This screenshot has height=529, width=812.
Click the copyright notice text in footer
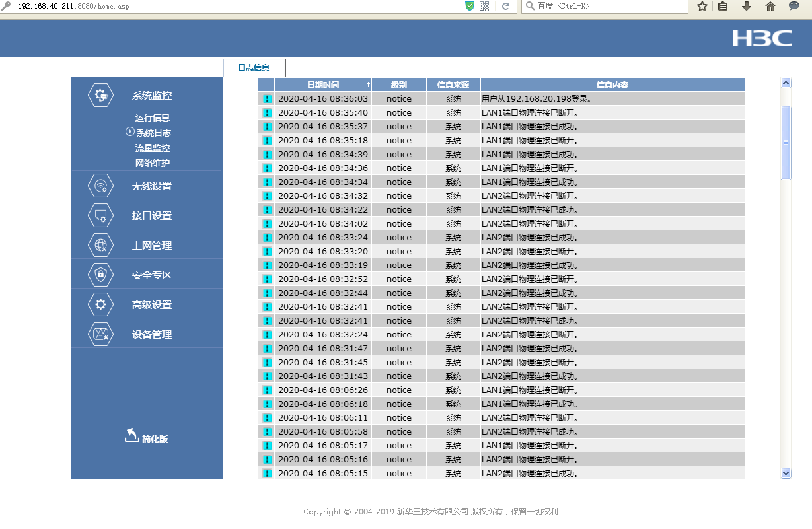click(431, 512)
